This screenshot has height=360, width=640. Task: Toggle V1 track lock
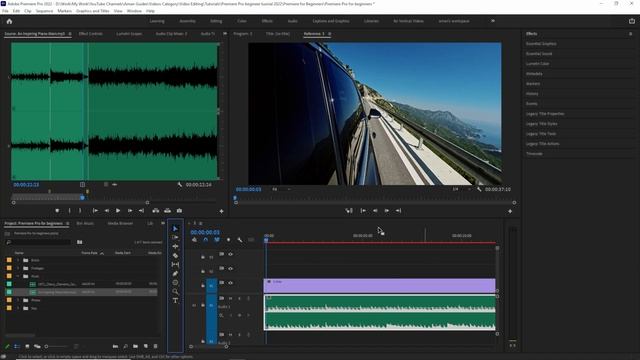click(203, 285)
